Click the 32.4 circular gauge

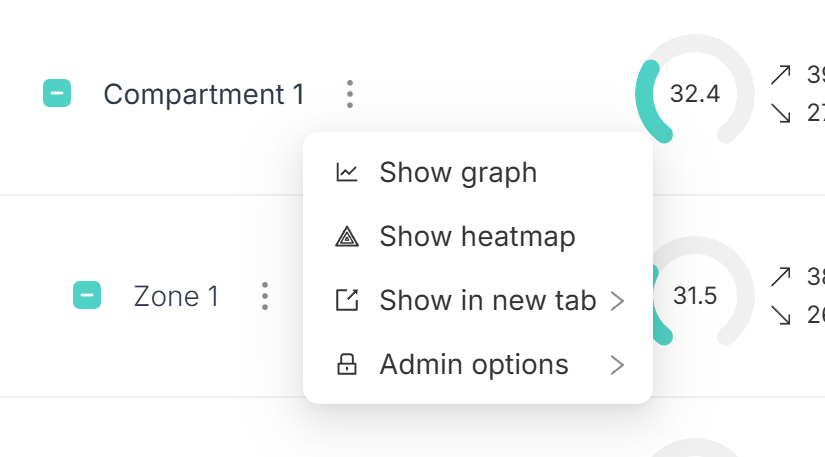pyautogui.click(x=695, y=89)
